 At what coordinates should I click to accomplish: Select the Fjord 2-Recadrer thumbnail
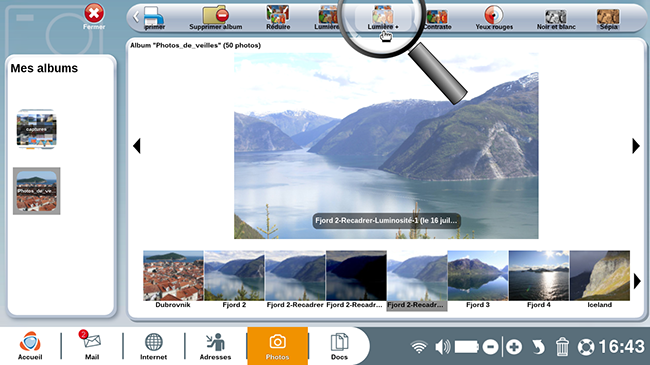pyautogui.click(x=295, y=275)
